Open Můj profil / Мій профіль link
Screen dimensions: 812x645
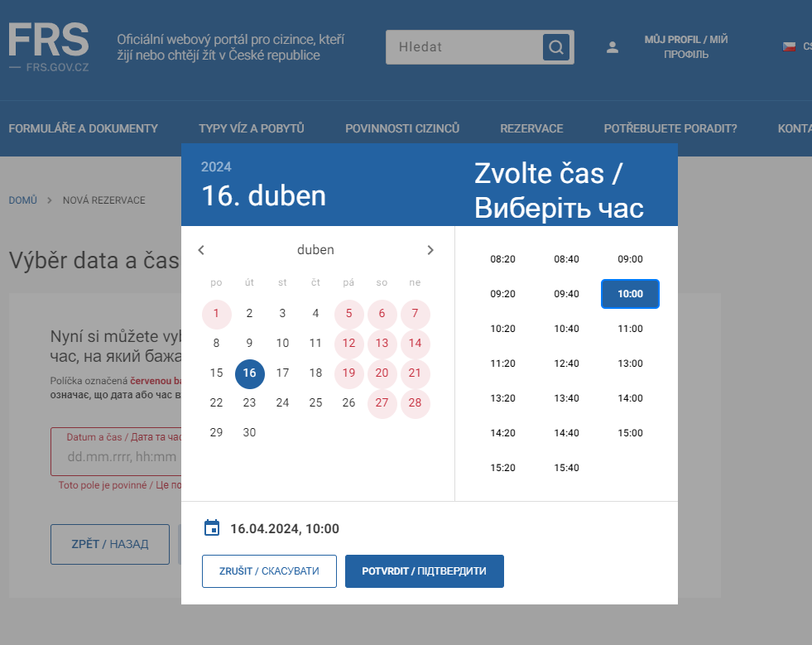coord(686,46)
